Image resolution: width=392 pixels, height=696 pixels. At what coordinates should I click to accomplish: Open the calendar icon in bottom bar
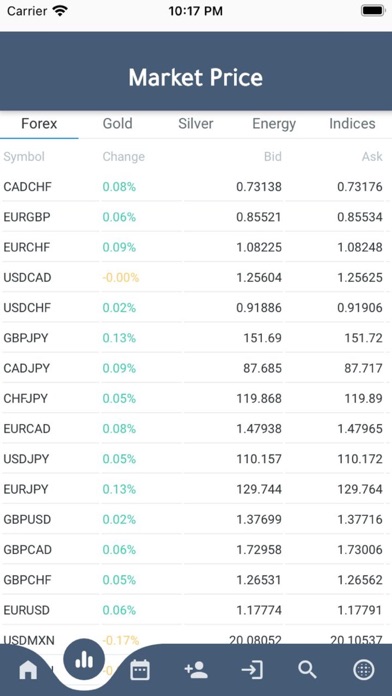pyautogui.click(x=140, y=669)
